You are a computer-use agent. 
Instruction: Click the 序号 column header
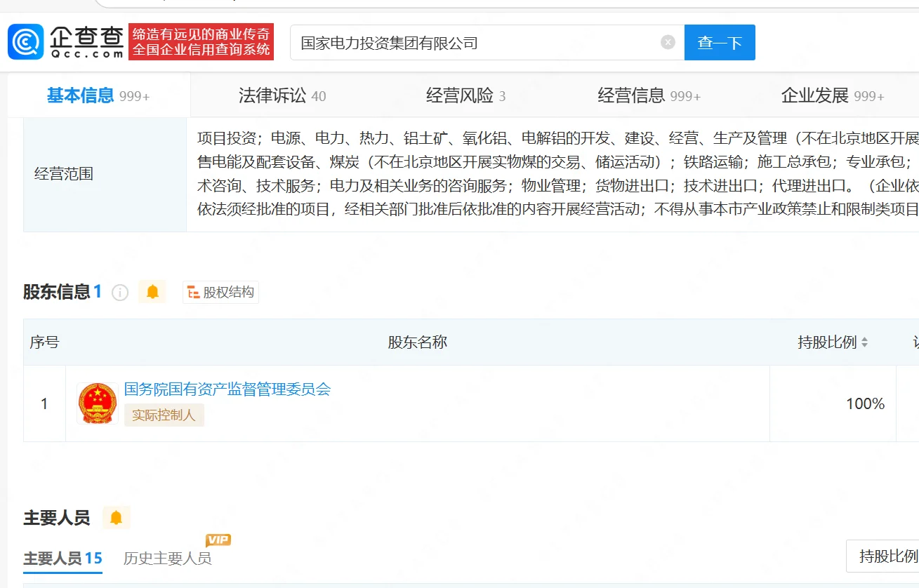(x=44, y=342)
